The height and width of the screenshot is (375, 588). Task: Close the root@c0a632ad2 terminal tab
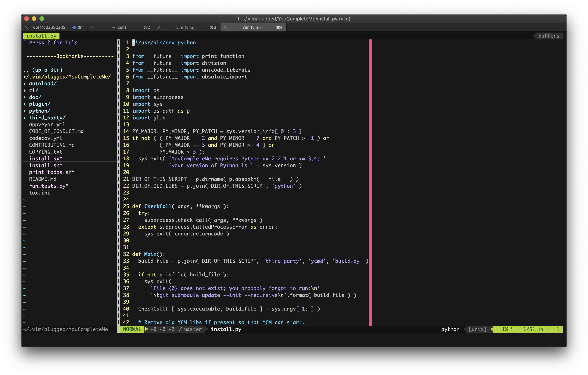point(26,27)
